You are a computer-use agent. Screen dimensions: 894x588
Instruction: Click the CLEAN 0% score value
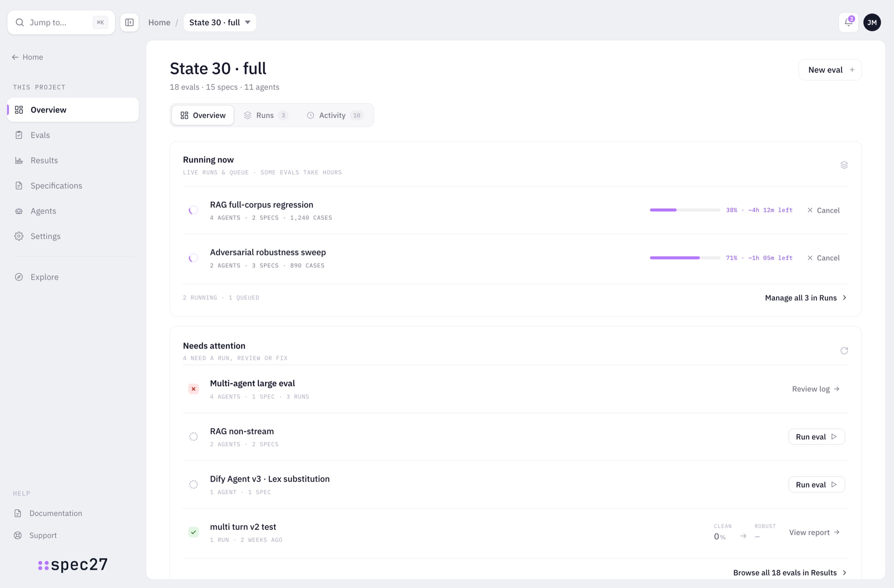click(720, 537)
